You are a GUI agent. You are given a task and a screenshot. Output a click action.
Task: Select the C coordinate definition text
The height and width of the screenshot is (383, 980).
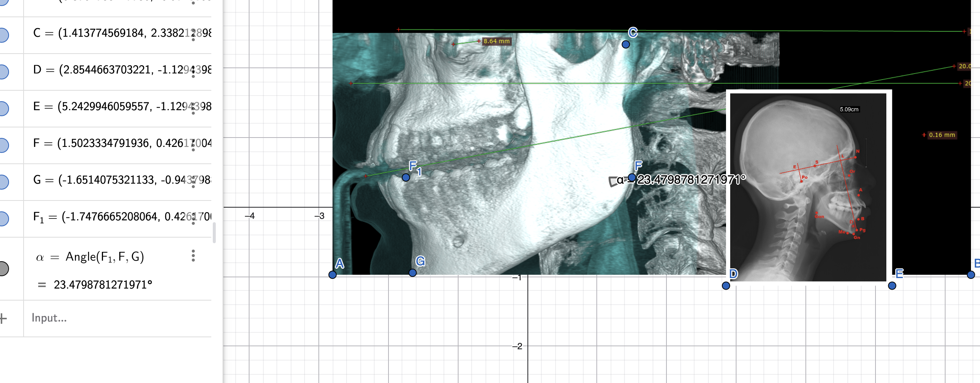[122, 33]
